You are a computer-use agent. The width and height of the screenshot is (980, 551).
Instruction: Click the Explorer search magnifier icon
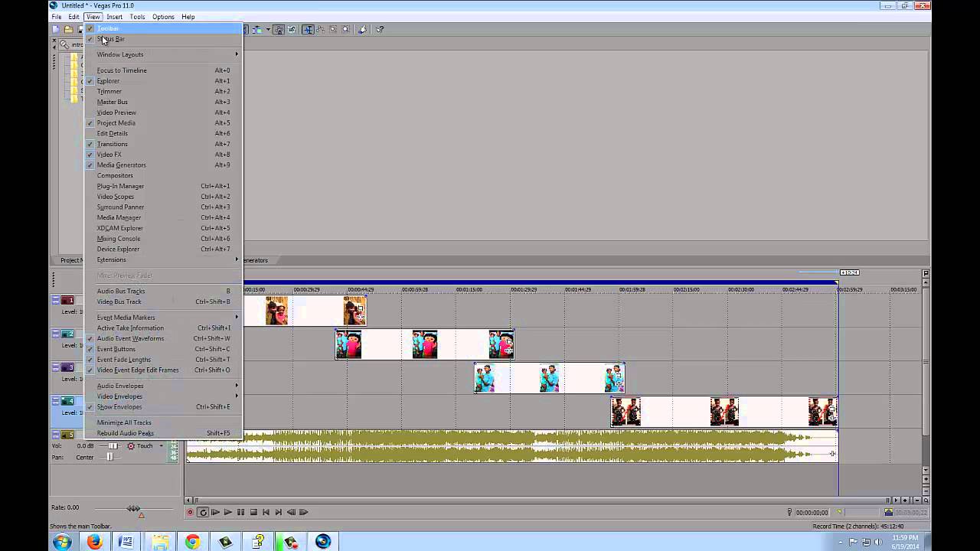[64, 44]
